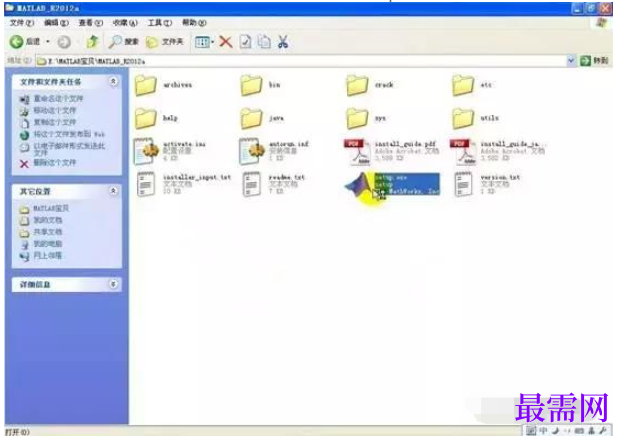Click the Copy toolbar icon
Screen dimensions: 627x439
(264, 42)
